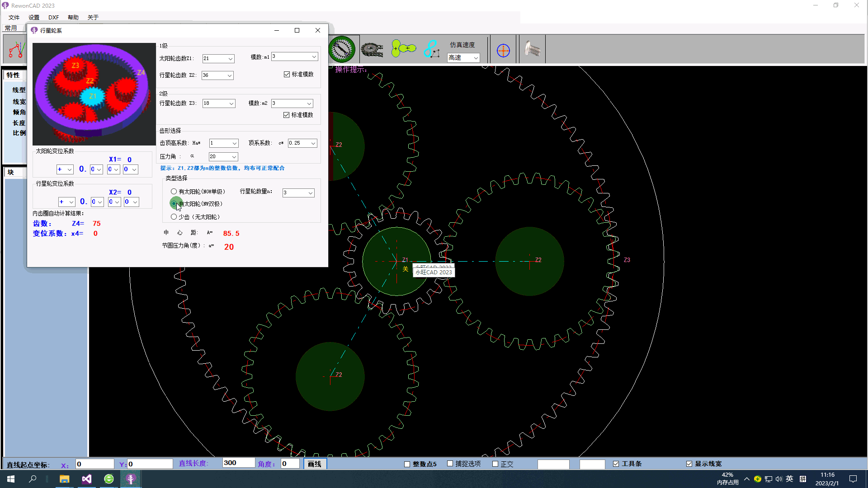868x488 pixels.
Task: Click the 直线长度 line length input field
Action: pos(238,463)
